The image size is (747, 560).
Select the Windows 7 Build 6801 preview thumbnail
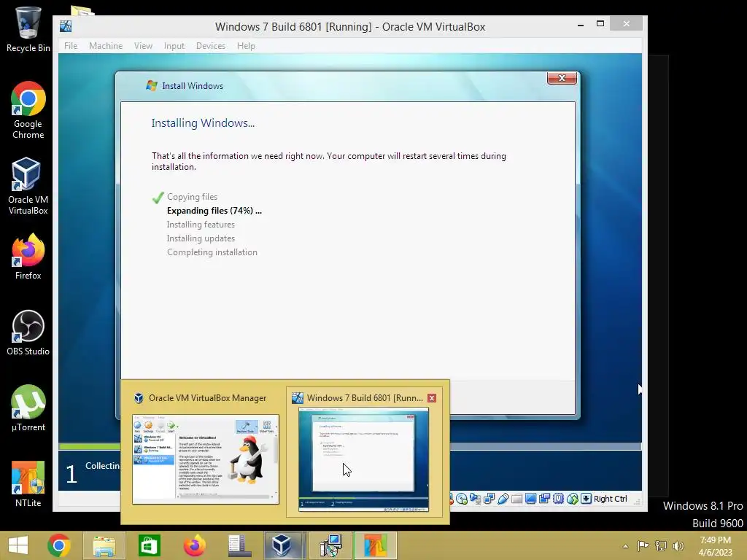pyautogui.click(x=363, y=459)
